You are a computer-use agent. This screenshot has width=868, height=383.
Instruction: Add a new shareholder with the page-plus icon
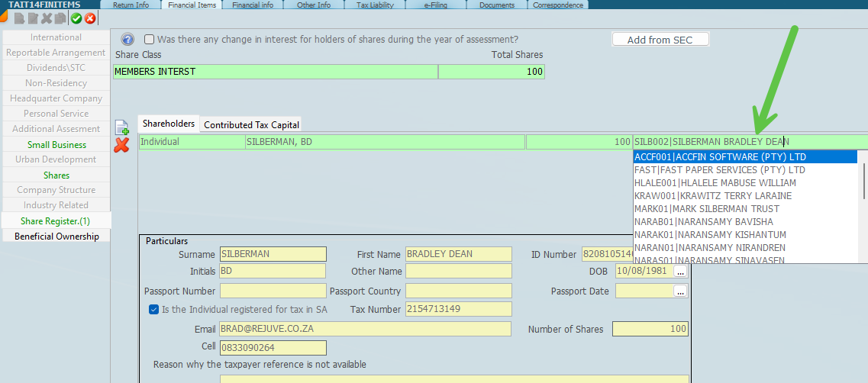121,128
